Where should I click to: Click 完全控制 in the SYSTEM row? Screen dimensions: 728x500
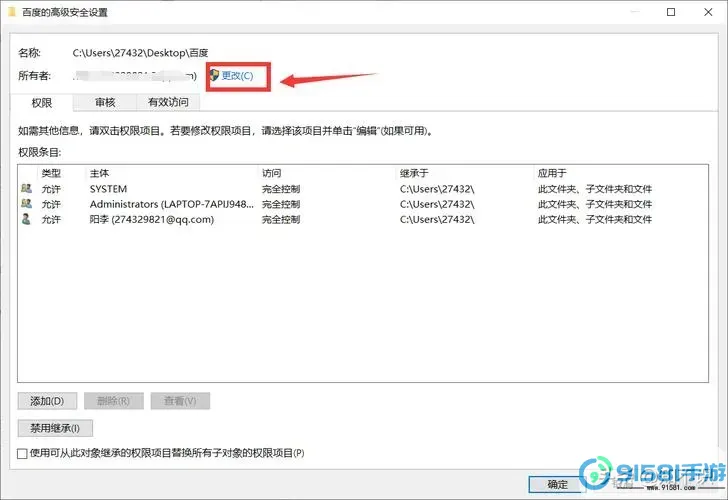[281, 189]
